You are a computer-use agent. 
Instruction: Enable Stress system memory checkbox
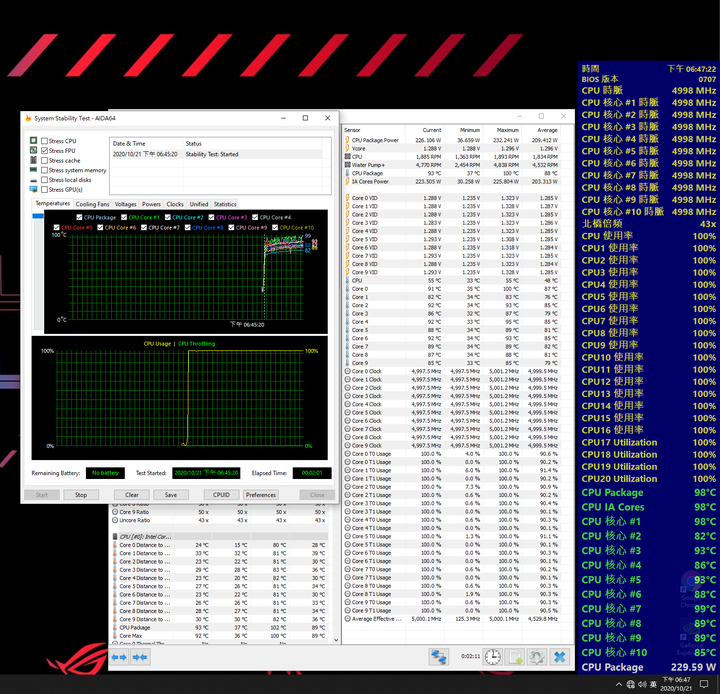coord(45,170)
